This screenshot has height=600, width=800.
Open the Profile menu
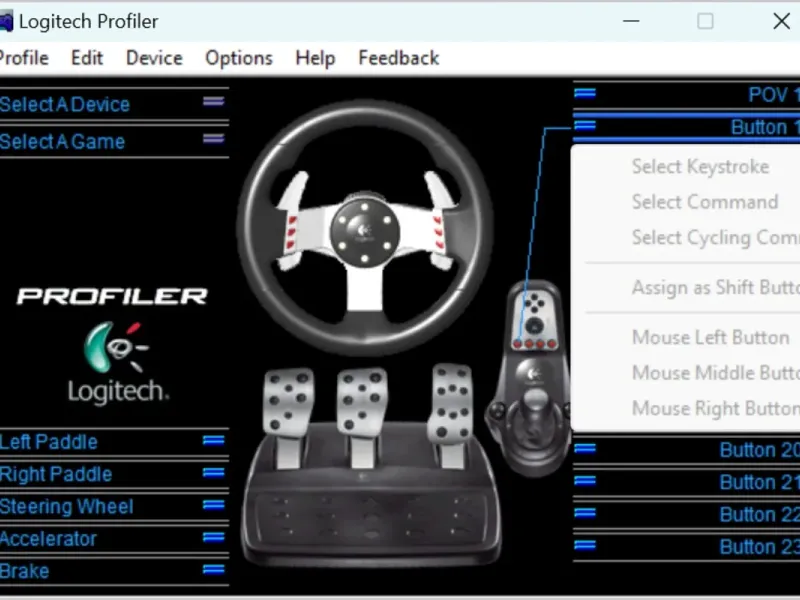coord(23,58)
